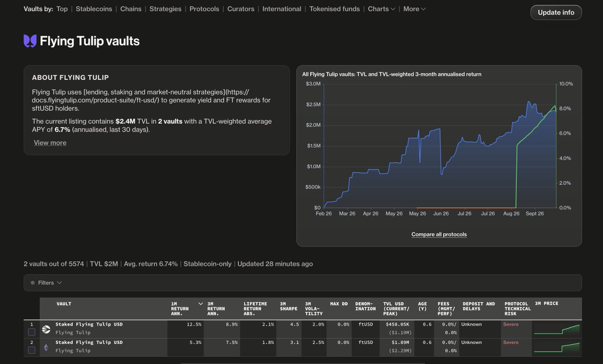Open Staked Flying Tulip USD vault in row 1

(x=89, y=324)
